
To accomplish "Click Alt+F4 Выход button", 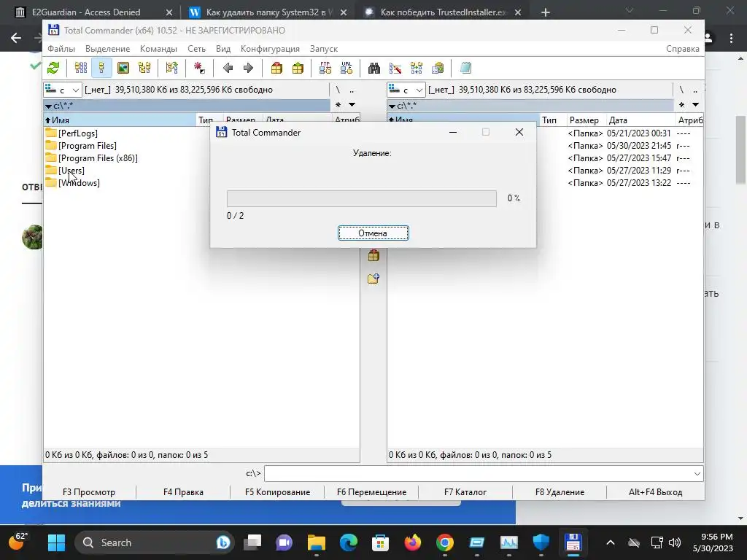I will coord(656,492).
